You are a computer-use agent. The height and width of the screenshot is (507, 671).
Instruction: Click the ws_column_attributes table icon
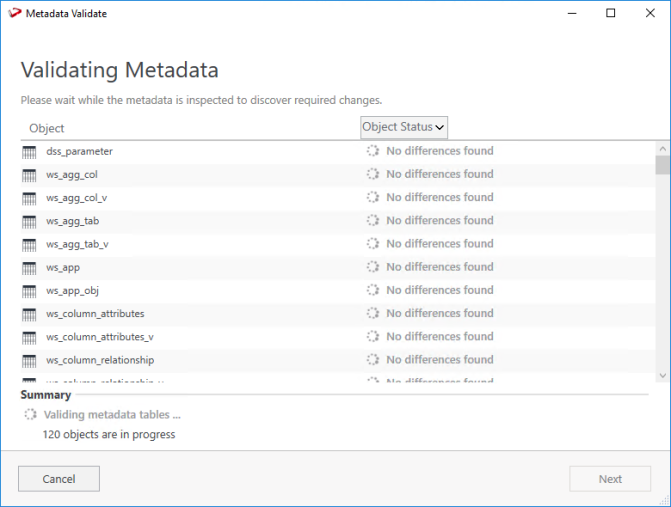(x=29, y=314)
